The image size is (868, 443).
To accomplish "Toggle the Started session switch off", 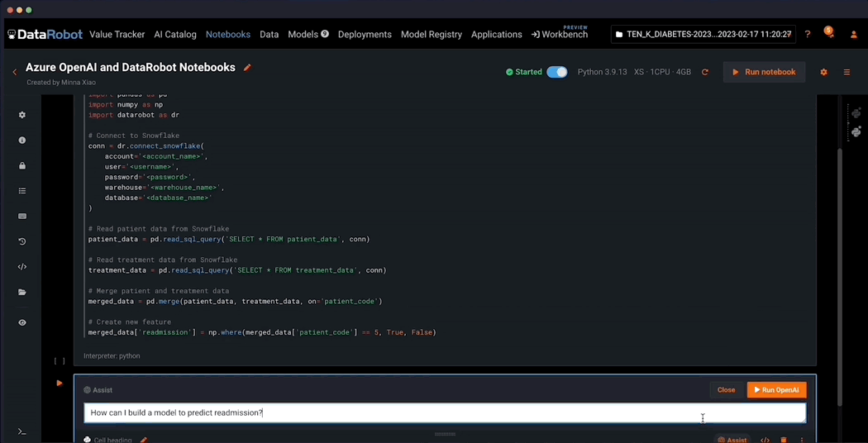I will tap(557, 72).
